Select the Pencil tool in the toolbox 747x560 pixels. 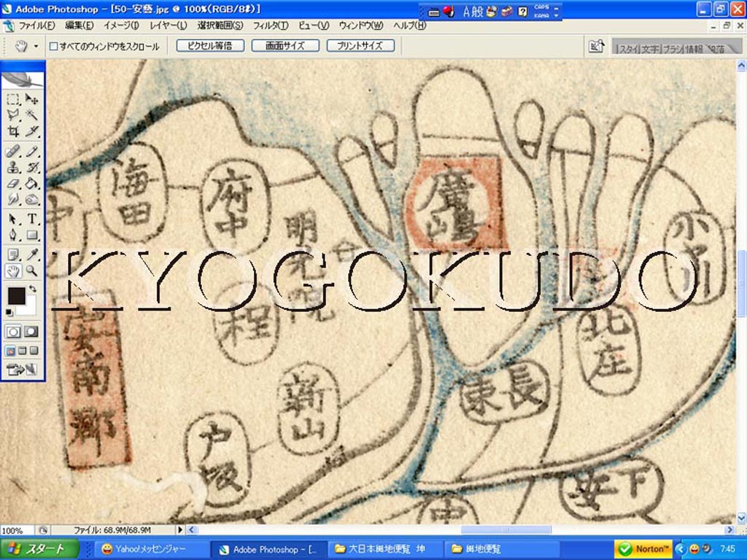31,152
